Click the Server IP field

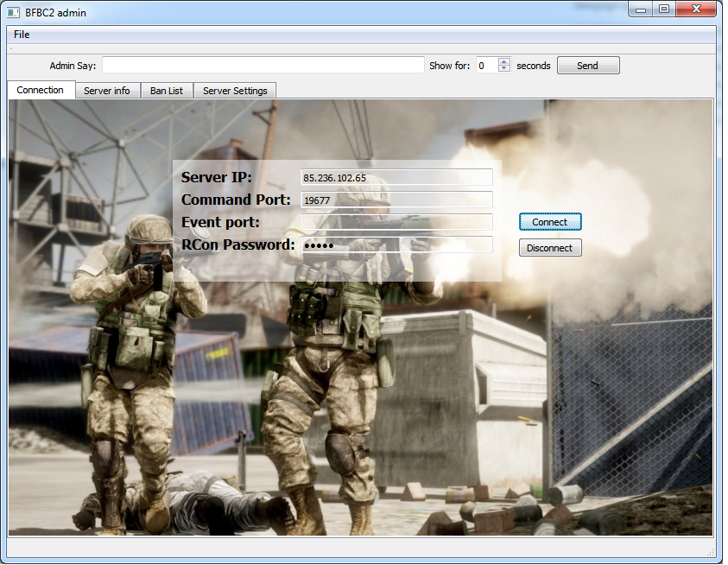pos(396,177)
